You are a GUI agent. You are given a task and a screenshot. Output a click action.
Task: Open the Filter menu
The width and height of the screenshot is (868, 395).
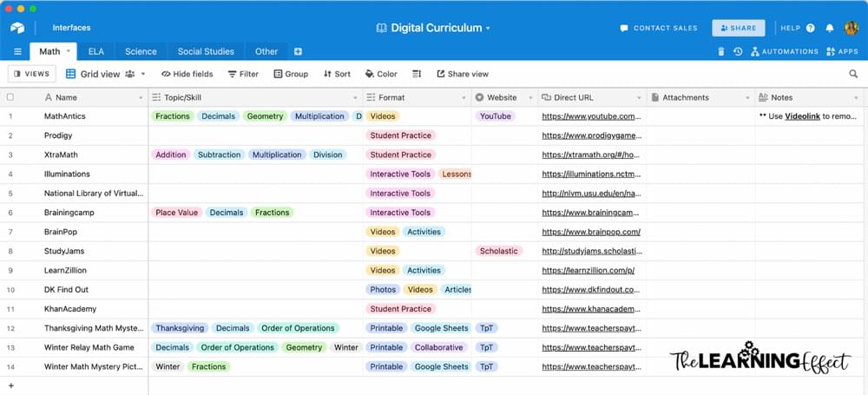(243, 74)
